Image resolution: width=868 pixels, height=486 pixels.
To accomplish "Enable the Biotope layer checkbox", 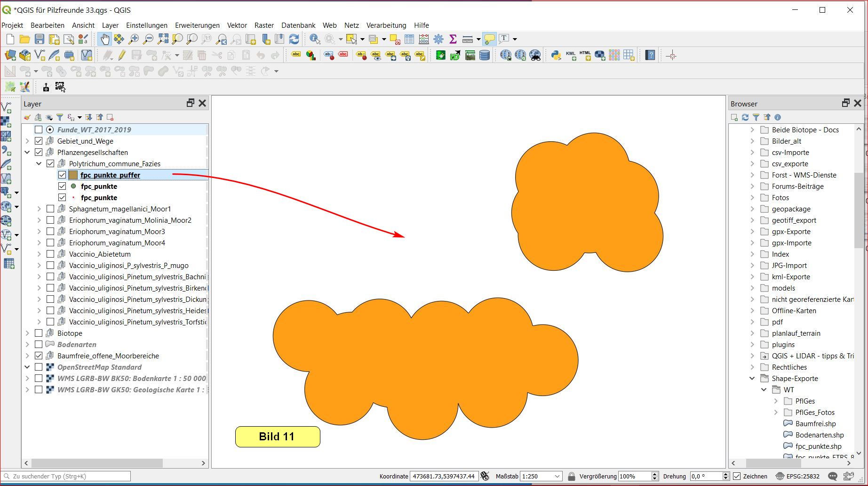I will coord(39,333).
